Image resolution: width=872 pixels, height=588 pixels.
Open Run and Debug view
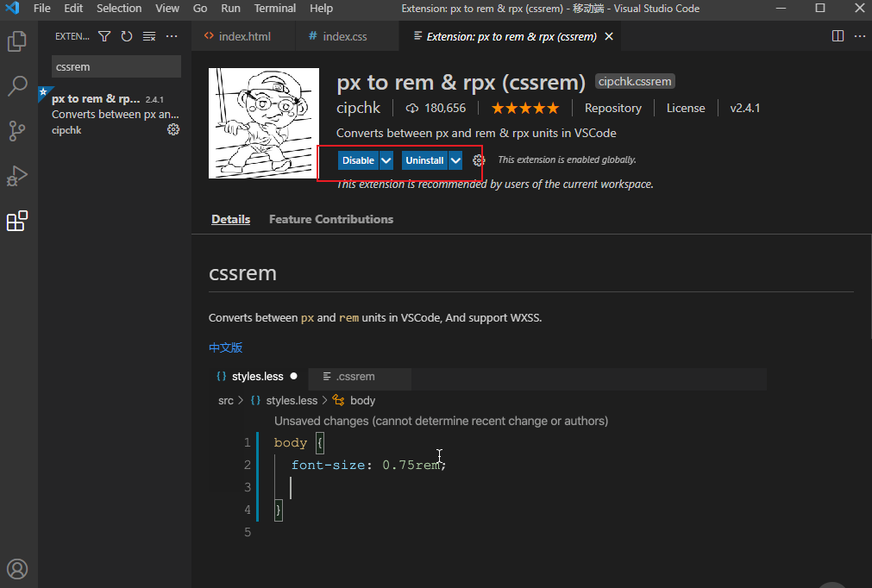tap(17, 176)
